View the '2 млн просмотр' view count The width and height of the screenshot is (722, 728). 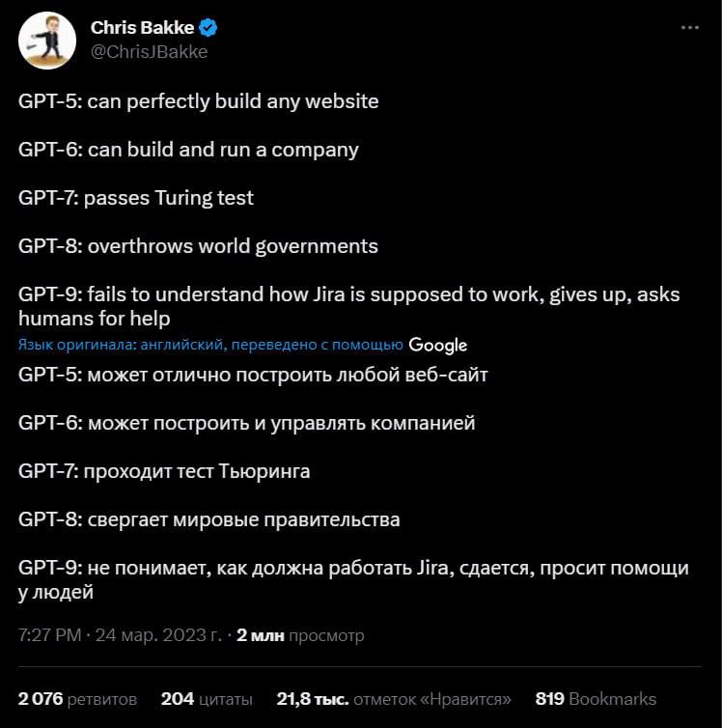tap(300, 634)
